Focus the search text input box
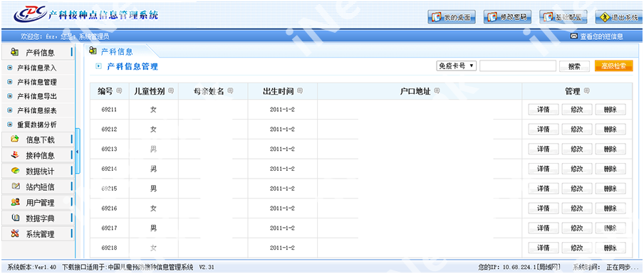Viewport: 644px width, 274px height. coord(517,66)
